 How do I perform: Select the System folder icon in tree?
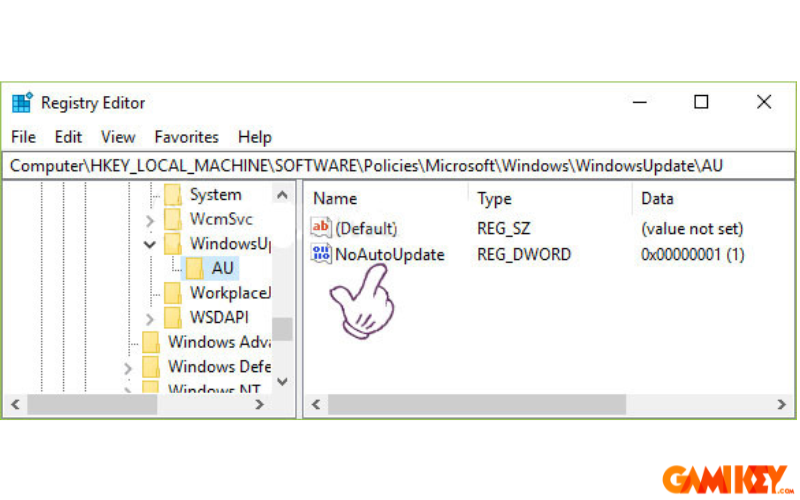173,194
